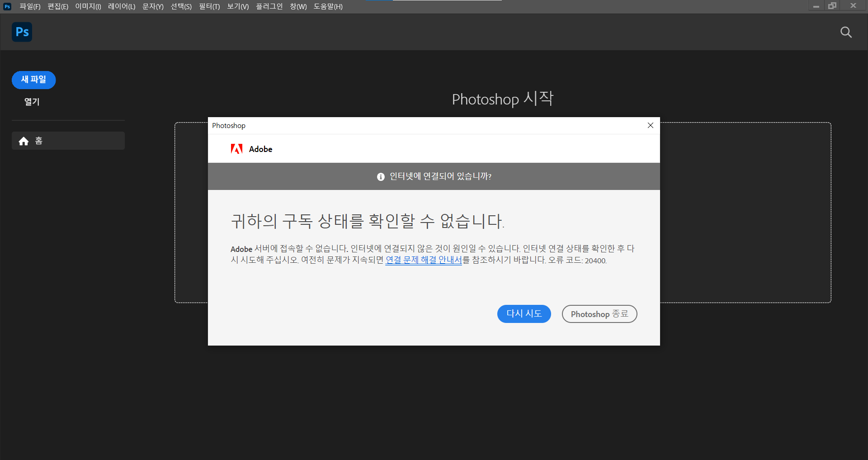Click the Photoshop PS logo icon
The image size is (868, 460).
21,32
